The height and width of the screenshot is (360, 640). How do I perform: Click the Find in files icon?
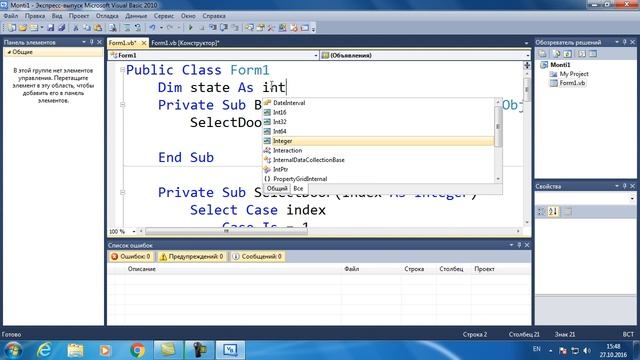click(113, 28)
